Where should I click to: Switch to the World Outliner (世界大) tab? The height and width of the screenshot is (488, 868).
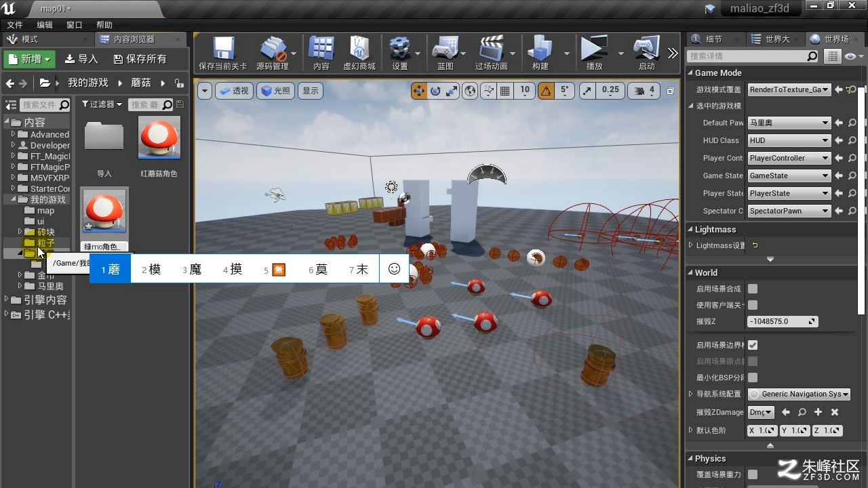pos(777,39)
